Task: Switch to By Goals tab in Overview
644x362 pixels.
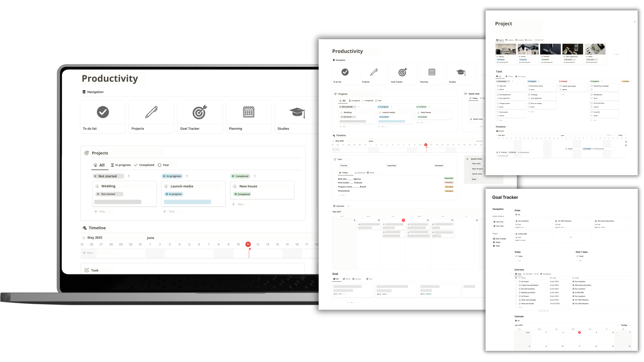Action: [528, 274]
